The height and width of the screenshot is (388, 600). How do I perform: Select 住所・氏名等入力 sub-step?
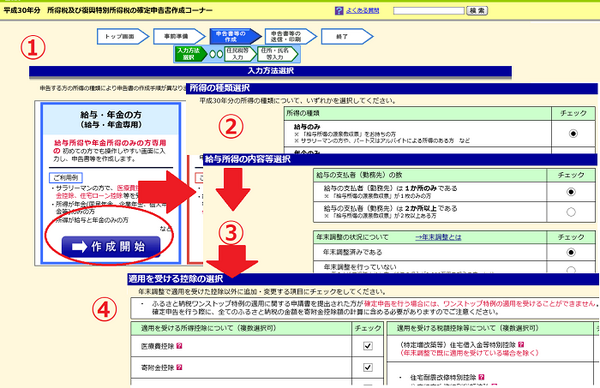277,54
